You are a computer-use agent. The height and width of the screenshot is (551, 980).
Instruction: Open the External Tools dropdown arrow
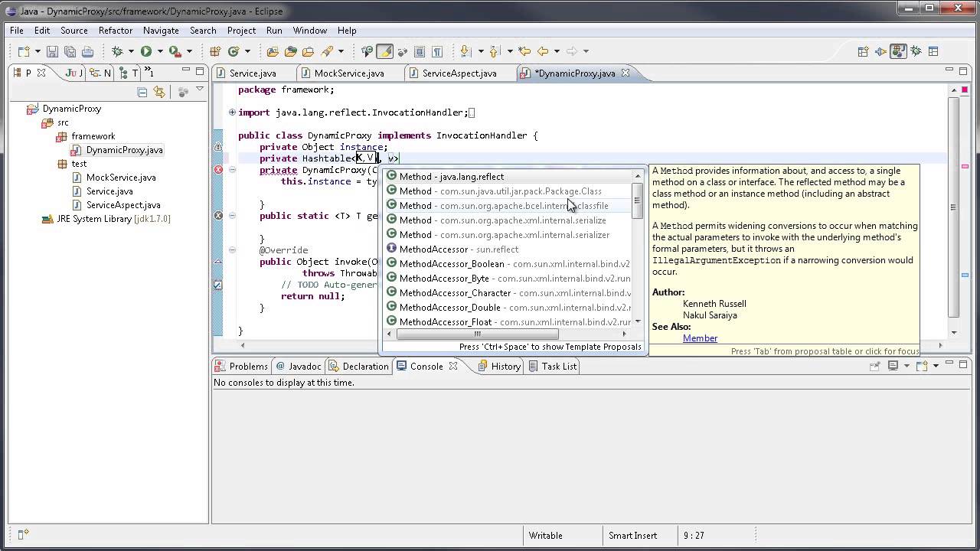(188, 51)
